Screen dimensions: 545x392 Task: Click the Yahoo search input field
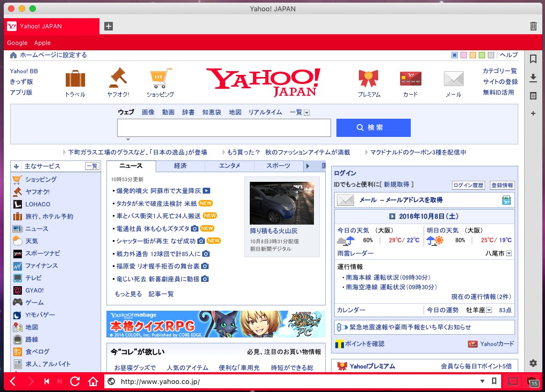tap(224, 128)
